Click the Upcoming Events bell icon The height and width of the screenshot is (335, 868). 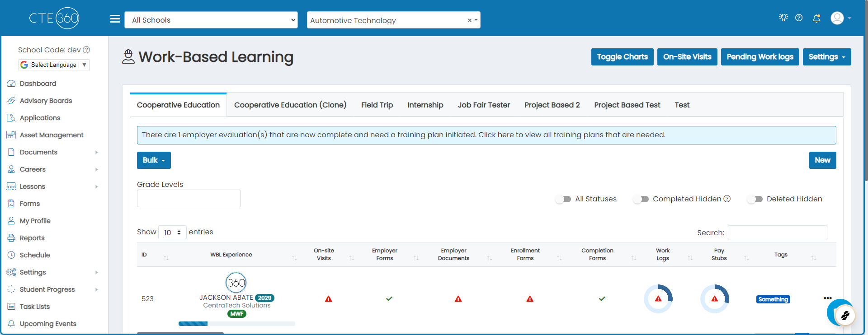pyautogui.click(x=11, y=324)
